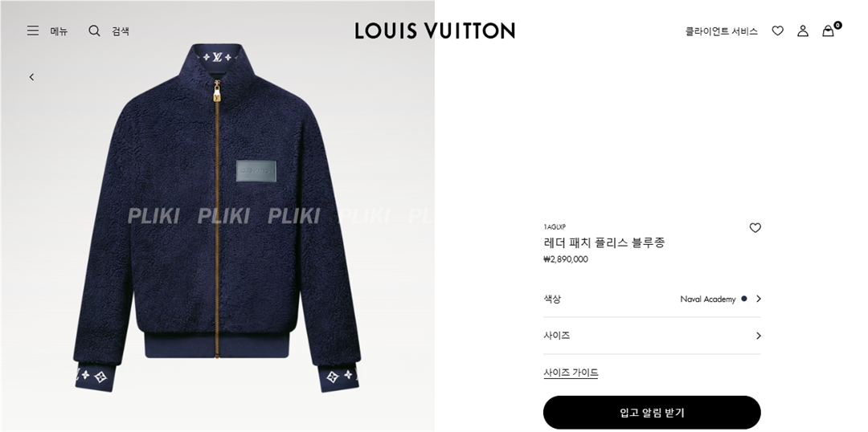Open 클라이언트 서비스 client services link
This screenshot has height=432, width=868.
point(721,31)
